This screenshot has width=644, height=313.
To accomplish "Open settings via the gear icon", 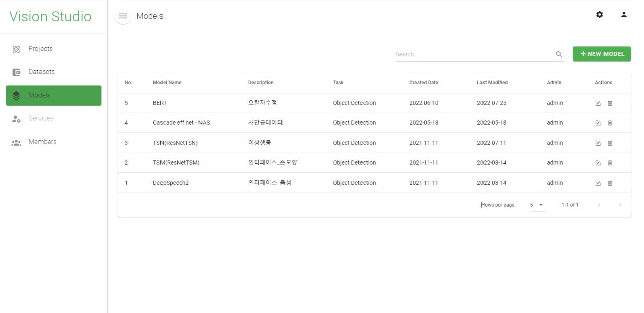I will tap(599, 15).
